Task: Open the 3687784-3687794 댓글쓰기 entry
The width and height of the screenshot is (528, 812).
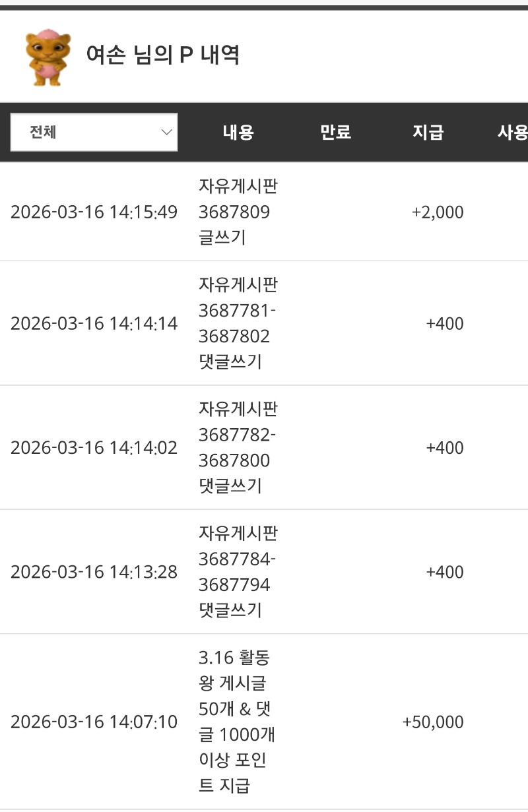Action: (238, 572)
